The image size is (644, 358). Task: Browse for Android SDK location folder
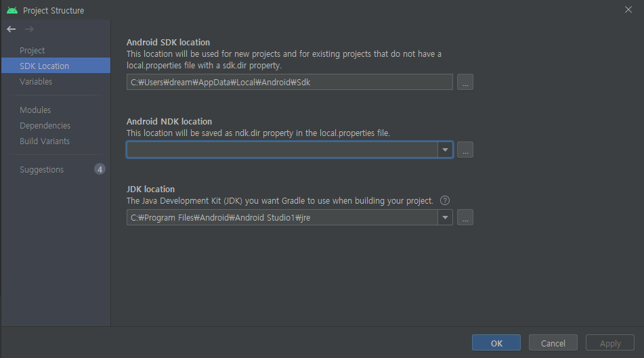465,82
